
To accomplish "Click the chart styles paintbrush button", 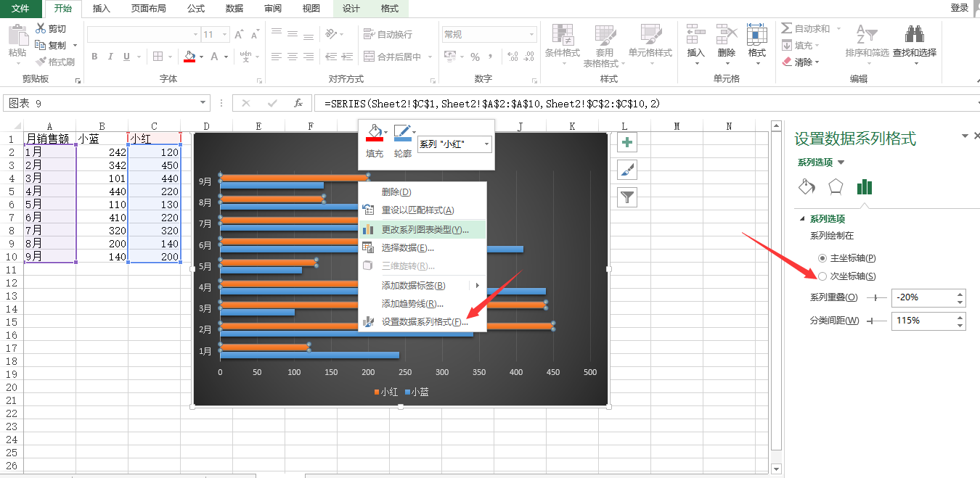I will (627, 170).
